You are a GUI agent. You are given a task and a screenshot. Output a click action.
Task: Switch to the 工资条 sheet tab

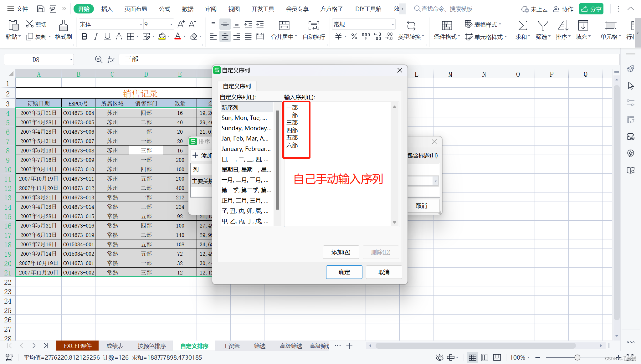coord(231,346)
